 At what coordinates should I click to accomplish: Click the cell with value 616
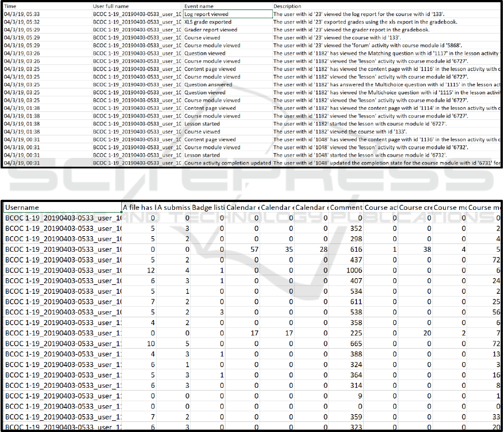click(x=346, y=249)
